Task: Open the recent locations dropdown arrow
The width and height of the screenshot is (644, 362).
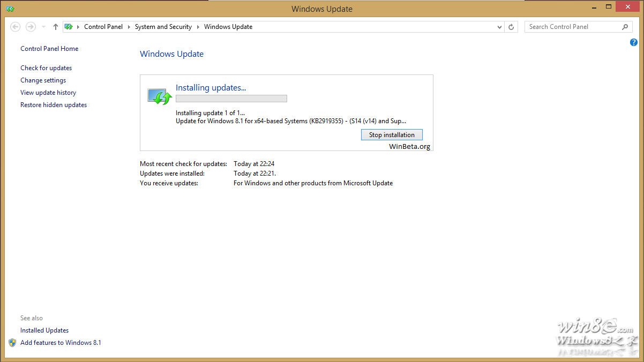Action: 44,27
